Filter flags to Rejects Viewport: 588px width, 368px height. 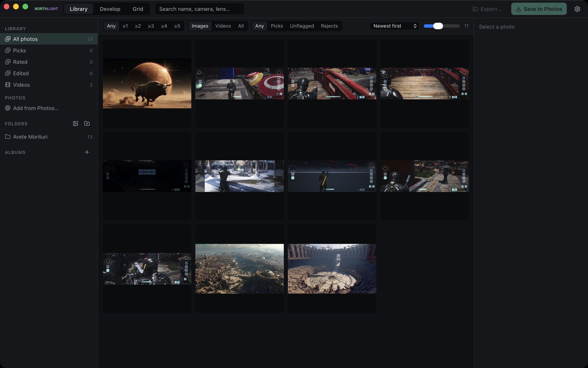(x=329, y=26)
